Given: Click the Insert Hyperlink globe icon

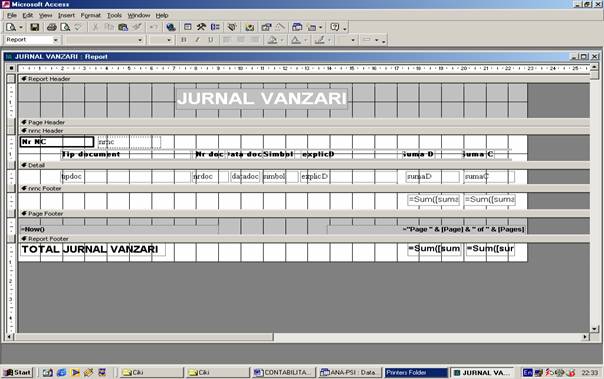Looking at the screenshot, I should (x=171, y=27).
